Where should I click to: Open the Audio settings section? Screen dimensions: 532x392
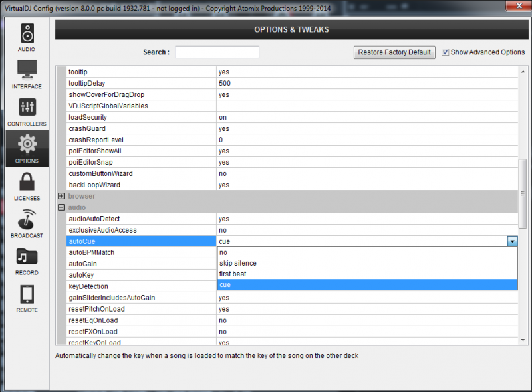(27, 37)
